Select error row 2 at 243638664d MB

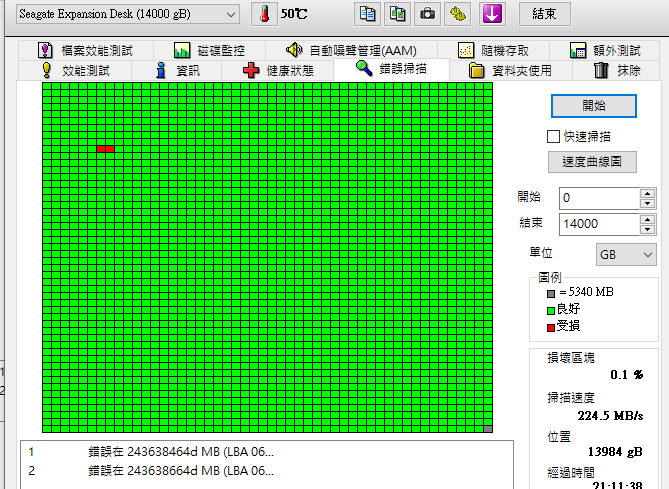(x=267, y=471)
